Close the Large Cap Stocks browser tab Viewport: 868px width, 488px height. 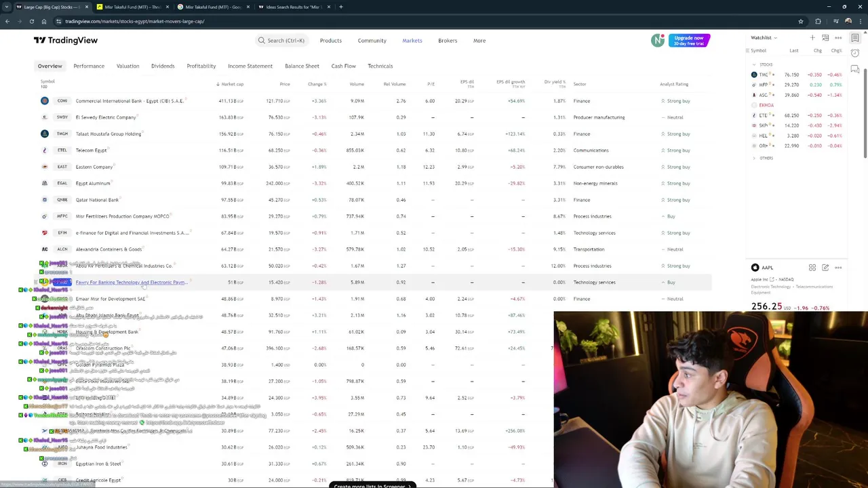point(86,7)
